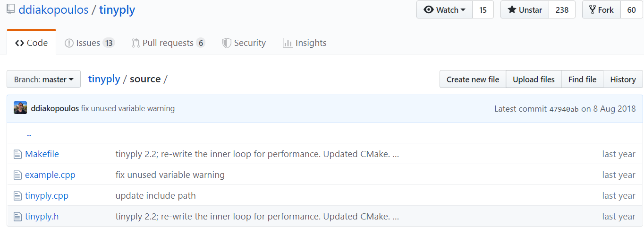Viewport: 644px width, 228px height.
Task: Click the tinyply.cpp file icon
Action: [x=17, y=196]
